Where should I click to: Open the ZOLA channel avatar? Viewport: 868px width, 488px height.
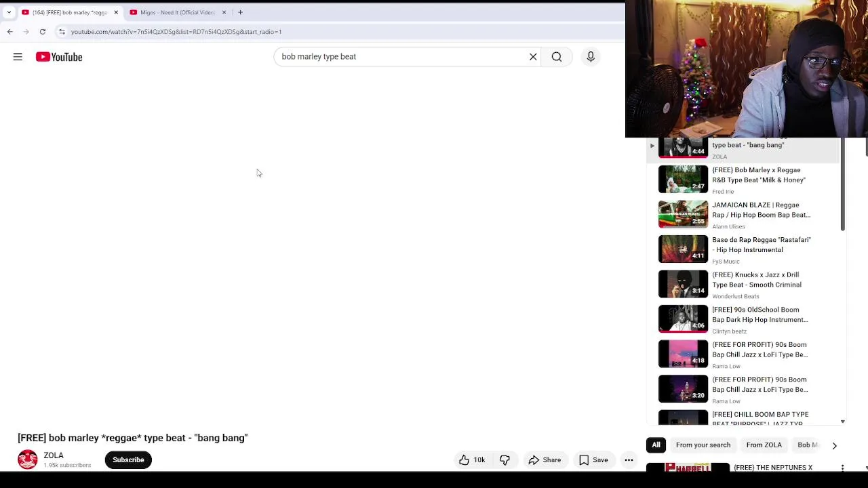click(x=28, y=460)
